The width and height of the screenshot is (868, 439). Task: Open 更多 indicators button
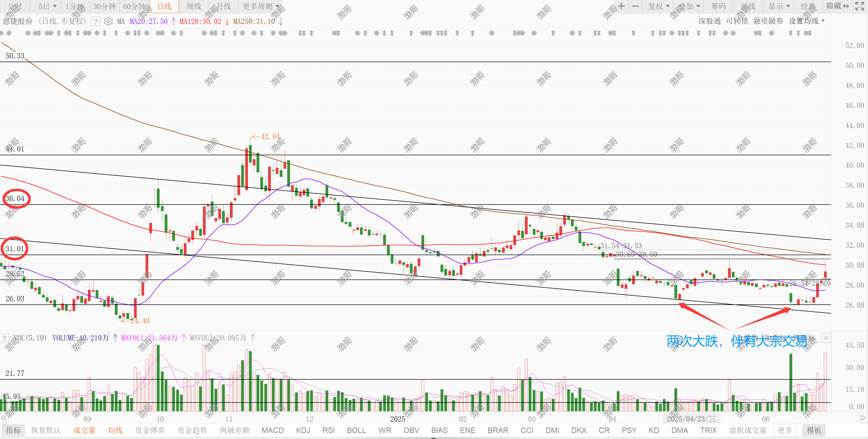[785, 430]
